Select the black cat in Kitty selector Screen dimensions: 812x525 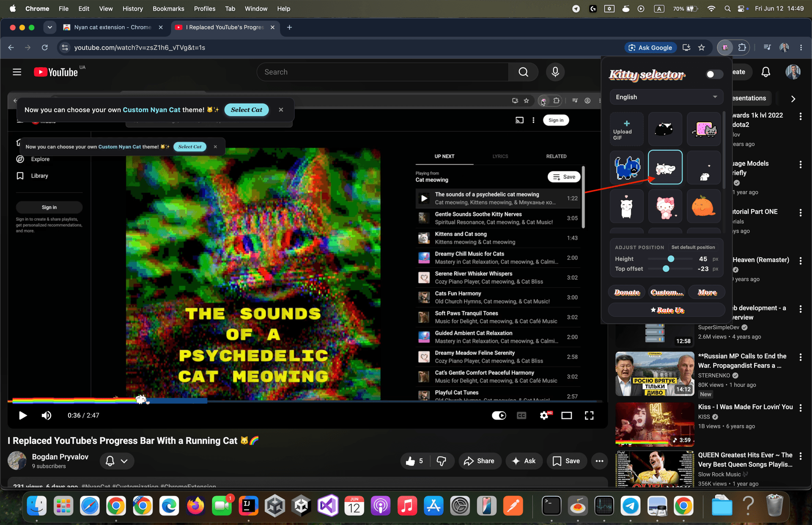(x=665, y=129)
